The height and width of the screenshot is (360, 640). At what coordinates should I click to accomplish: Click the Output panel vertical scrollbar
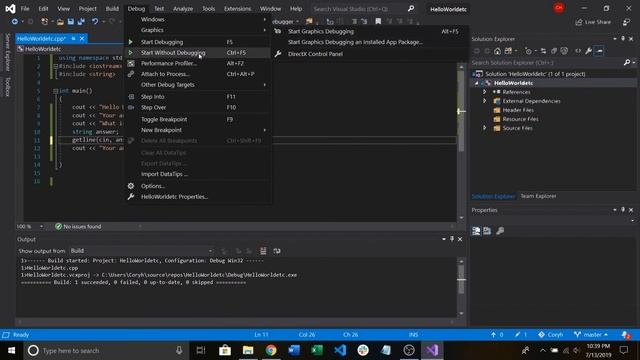point(461,287)
